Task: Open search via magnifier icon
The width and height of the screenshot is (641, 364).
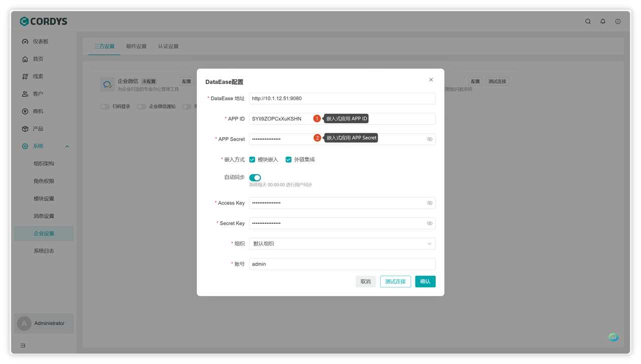Action: (x=588, y=22)
